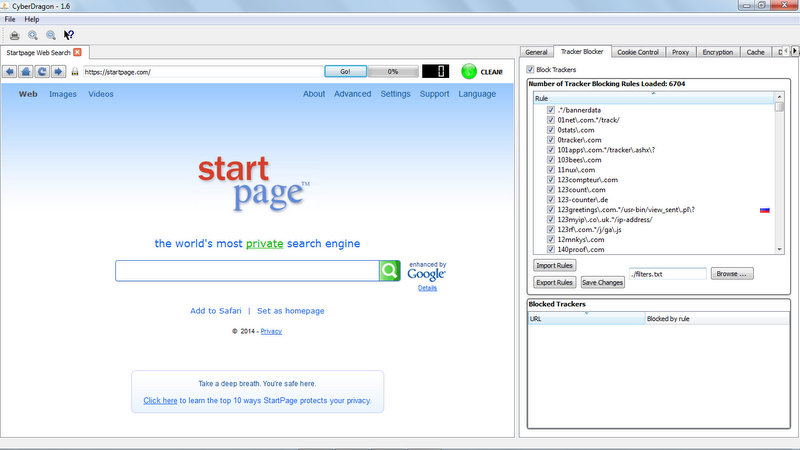Uncheck the 140proof\.com rule checkbox
Image resolution: width=800 pixels, height=450 pixels.
point(551,249)
